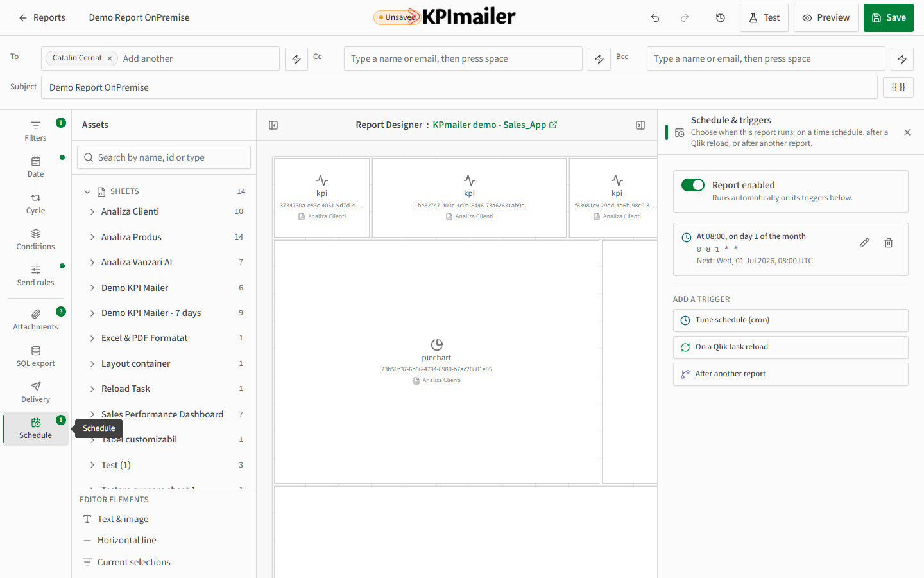Open Delivery sidebar section
This screenshot has height=578, width=924.
pyautogui.click(x=36, y=392)
